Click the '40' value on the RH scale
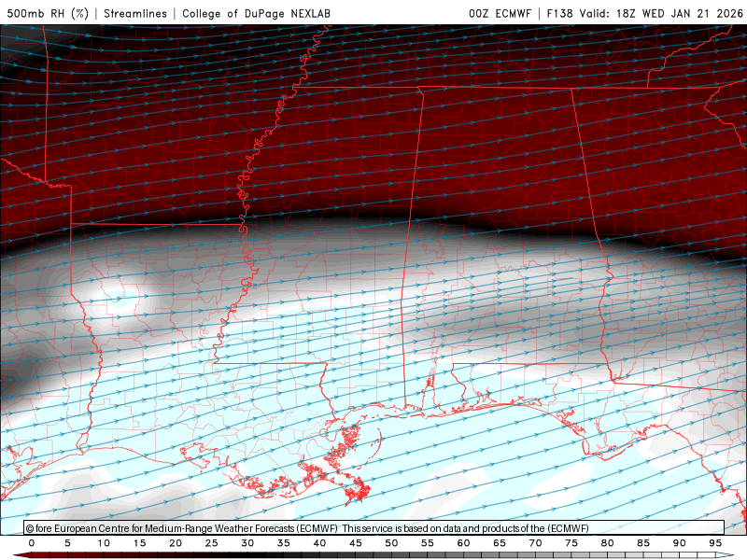This screenshot has height=560, width=747. pos(319,543)
